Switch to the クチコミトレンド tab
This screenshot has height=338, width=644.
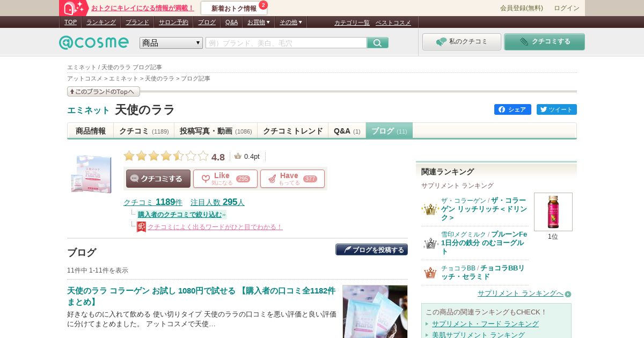[293, 131]
